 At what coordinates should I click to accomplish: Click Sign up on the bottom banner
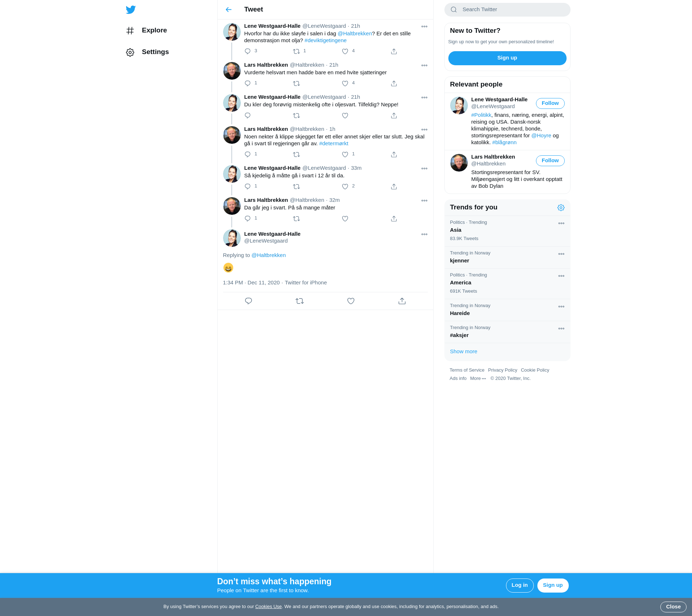click(x=553, y=585)
